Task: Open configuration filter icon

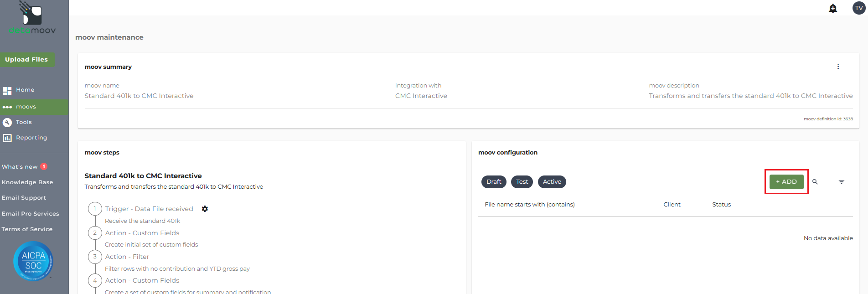Action: coord(842,182)
